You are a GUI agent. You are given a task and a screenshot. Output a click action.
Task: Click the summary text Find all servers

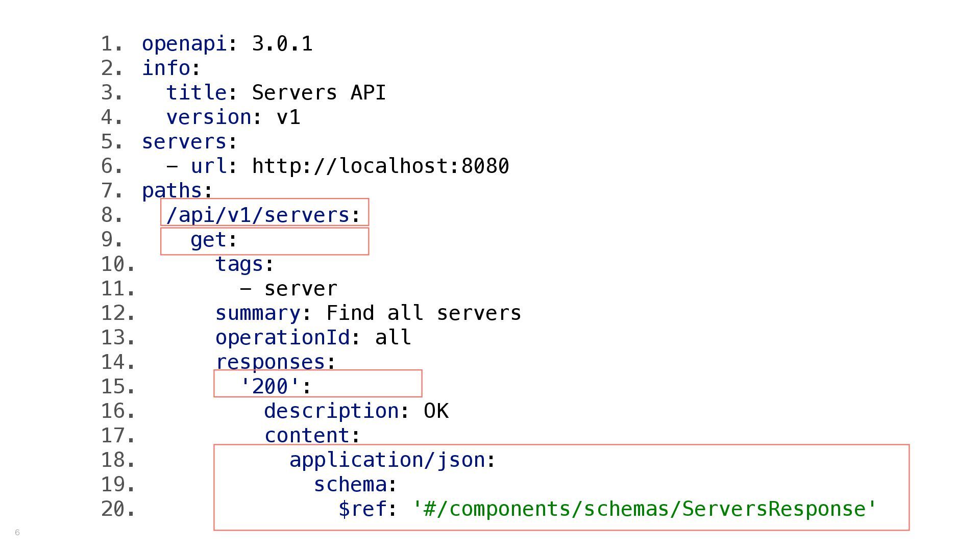[x=424, y=313]
